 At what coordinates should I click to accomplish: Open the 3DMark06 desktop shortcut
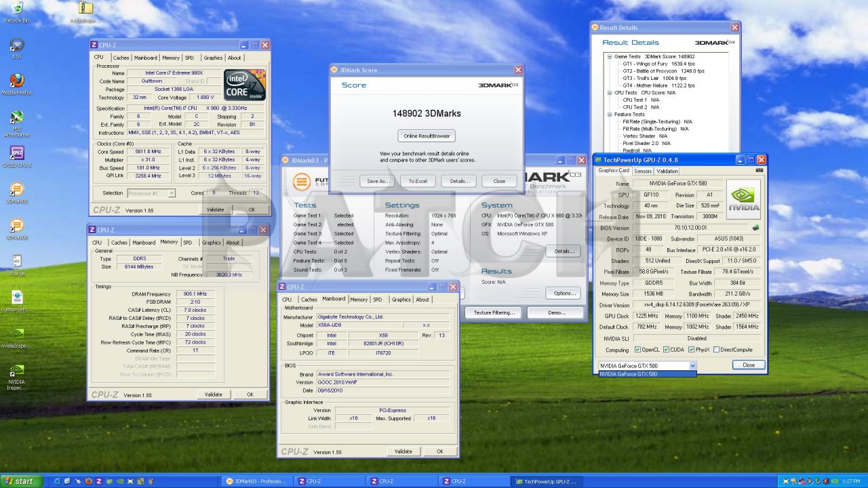[17, 226]
